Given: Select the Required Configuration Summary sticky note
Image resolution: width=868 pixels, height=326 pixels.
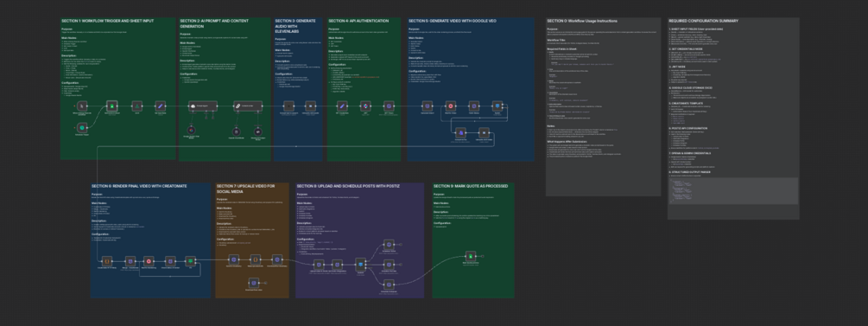Looking at the screenshot, I should click(733, 118).
